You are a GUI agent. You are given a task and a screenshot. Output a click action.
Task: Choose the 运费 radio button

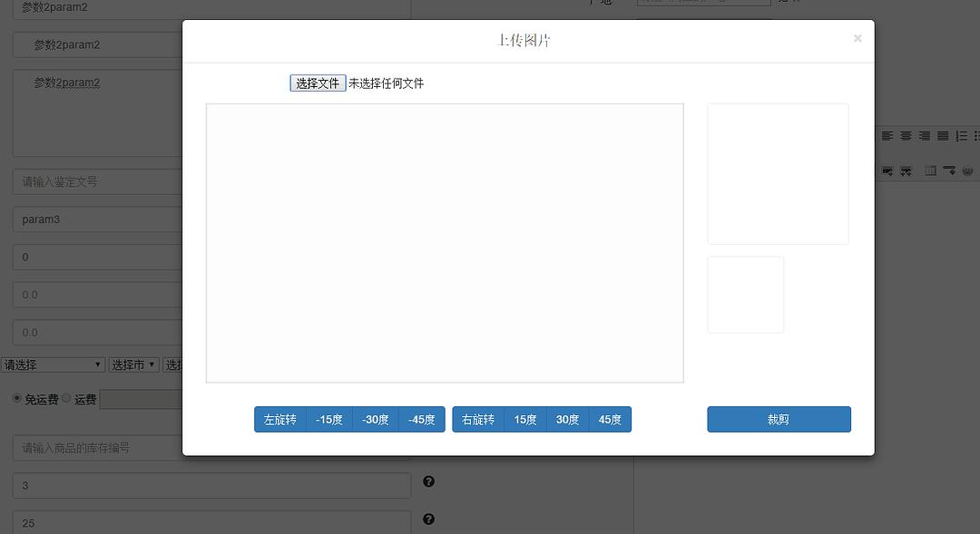68,399
